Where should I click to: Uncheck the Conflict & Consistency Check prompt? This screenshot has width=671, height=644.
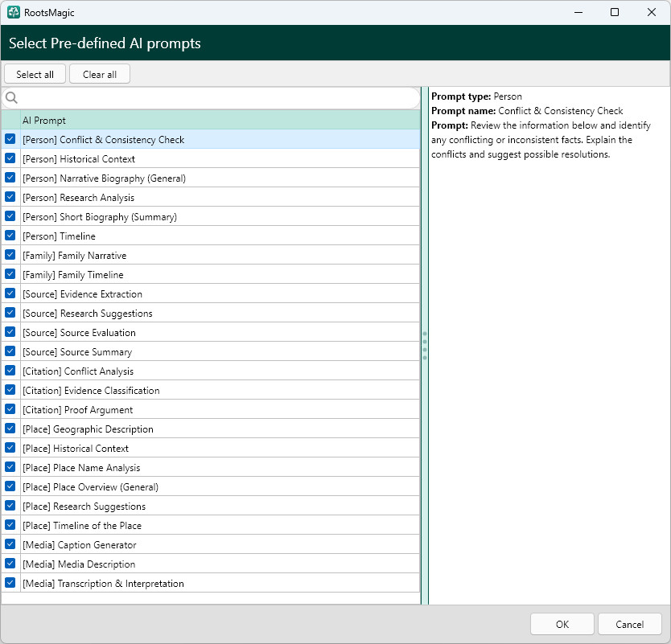[10, 139]
